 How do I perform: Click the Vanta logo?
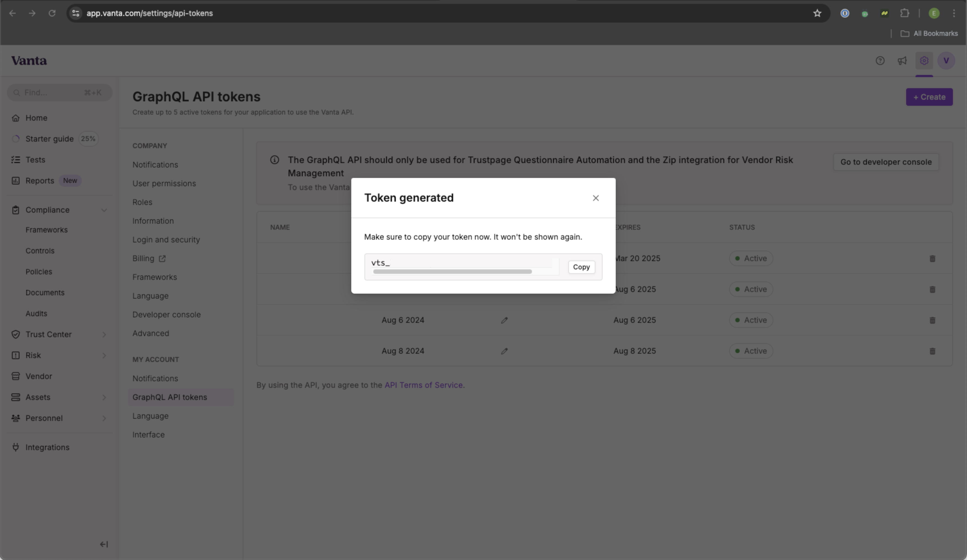pyautogui.click(x=29, y=61)
